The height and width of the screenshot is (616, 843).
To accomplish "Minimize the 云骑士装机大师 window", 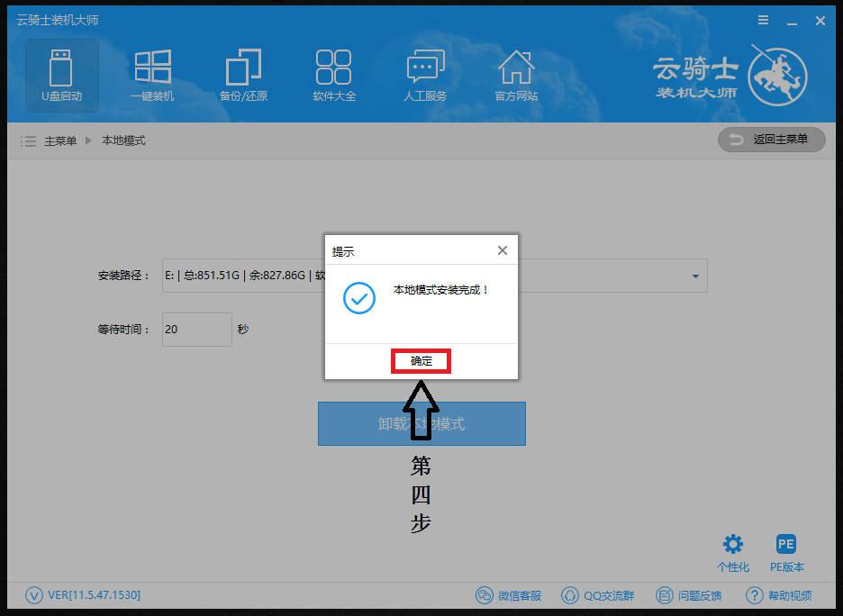I will tap(792, 22).
